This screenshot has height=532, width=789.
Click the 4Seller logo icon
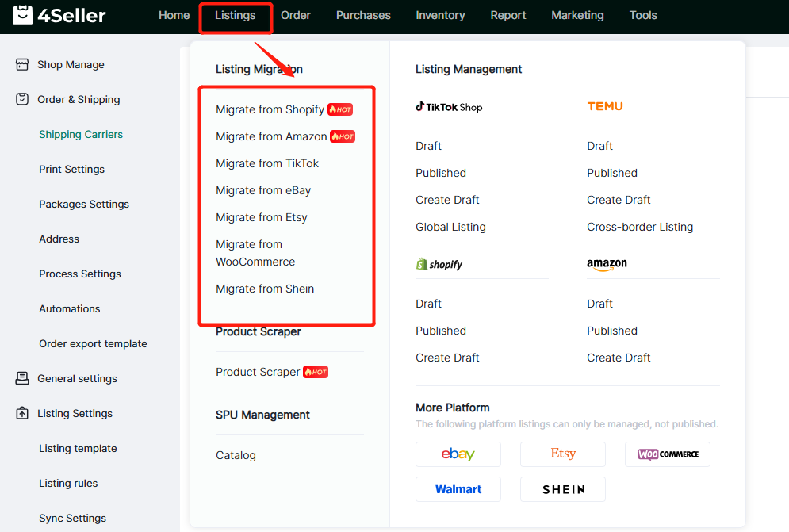click(23, 15)
